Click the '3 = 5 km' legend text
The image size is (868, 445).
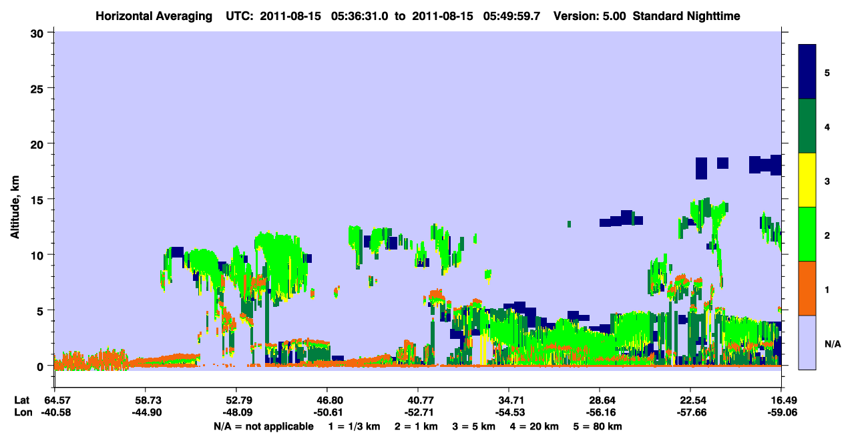(x=475, y=426)
